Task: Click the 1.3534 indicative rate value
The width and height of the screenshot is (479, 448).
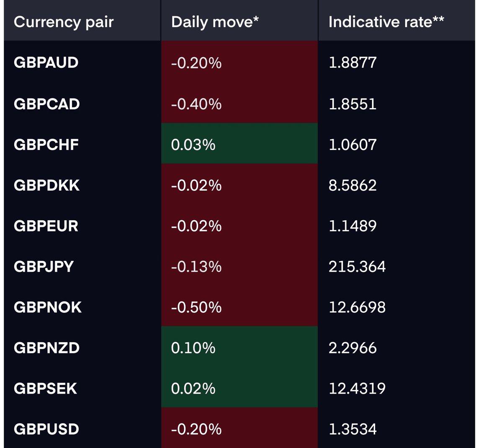Action: 353,429
